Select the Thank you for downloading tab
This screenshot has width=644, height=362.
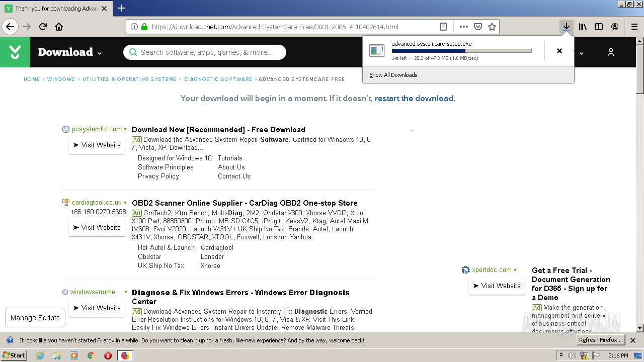point(55,9)
